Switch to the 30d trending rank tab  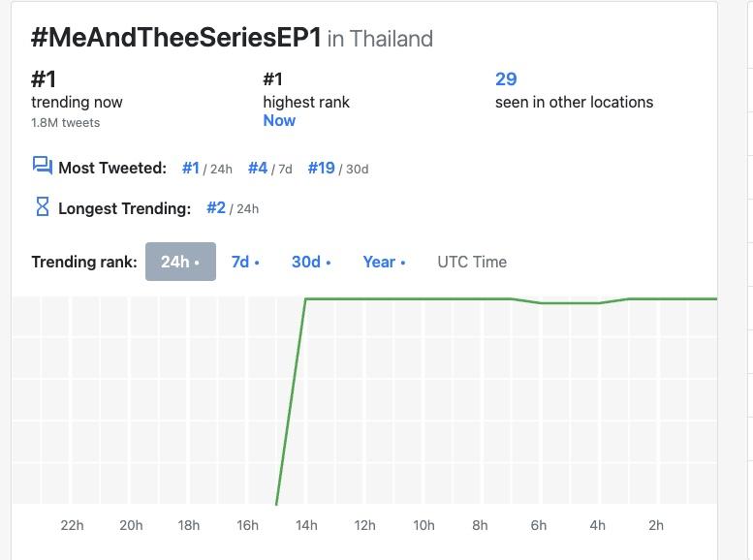311,262
